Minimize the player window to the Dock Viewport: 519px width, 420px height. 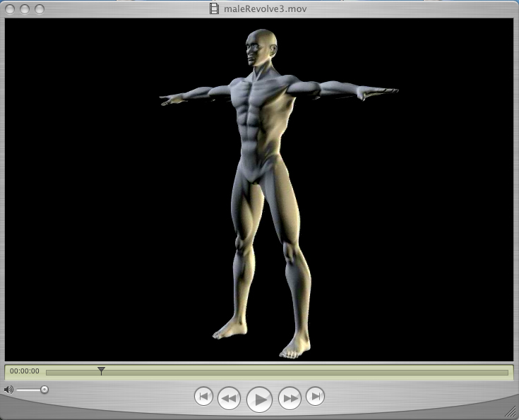point(25,9)
